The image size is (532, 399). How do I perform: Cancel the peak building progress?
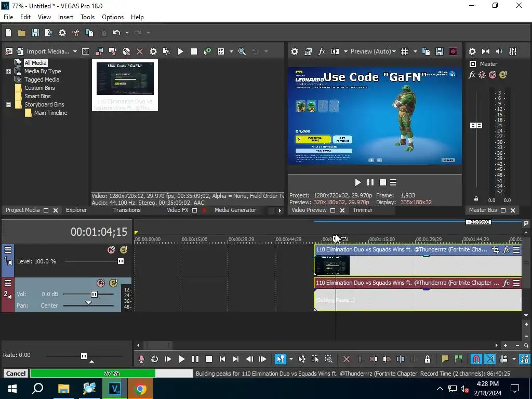click(16, 373)
